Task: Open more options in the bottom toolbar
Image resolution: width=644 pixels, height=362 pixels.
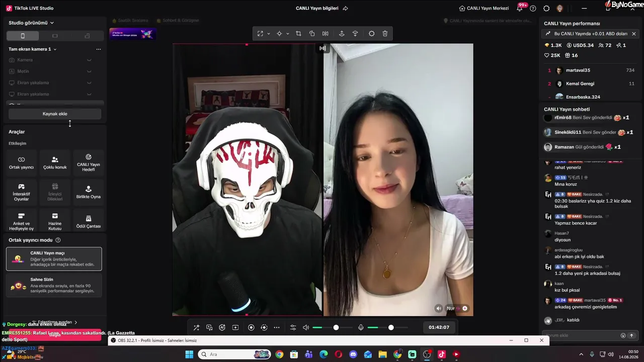Action: [x=277, y=327]
